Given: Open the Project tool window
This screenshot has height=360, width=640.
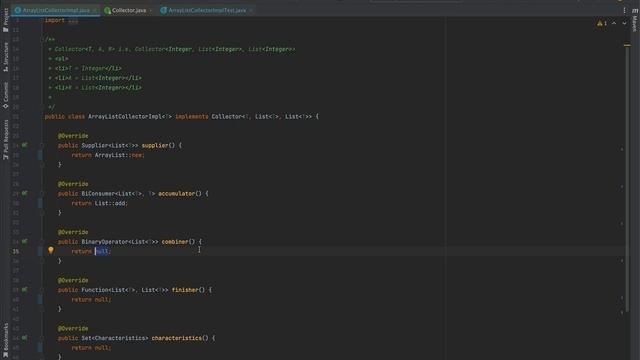Looking at the screenshot, I should 5,20.
